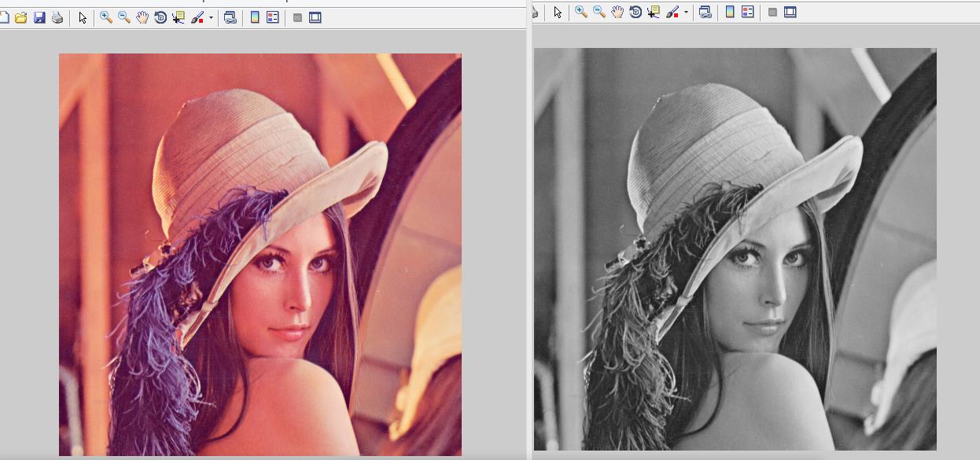
Task: Activate Zoom In tool in left window
Action: (x=105, y=17)
